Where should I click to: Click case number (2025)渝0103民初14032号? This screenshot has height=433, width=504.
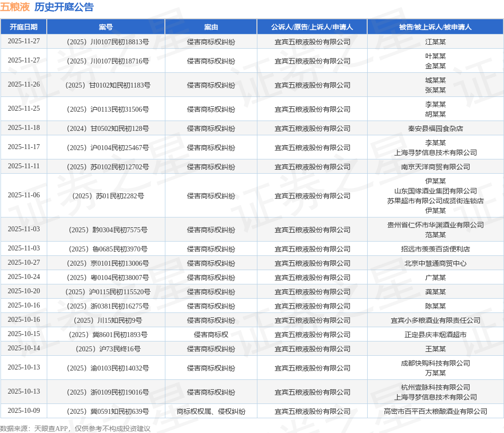pos(108,368)
